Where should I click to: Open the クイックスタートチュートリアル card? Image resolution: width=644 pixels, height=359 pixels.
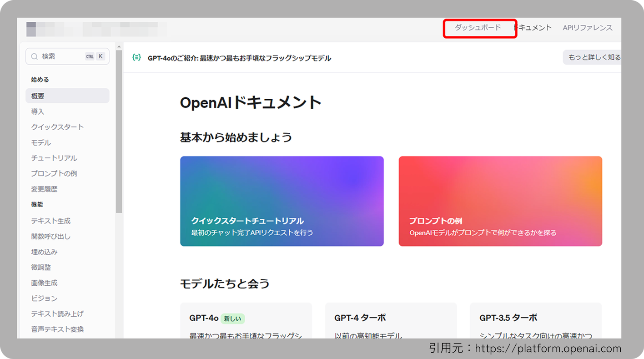point(282,201)
